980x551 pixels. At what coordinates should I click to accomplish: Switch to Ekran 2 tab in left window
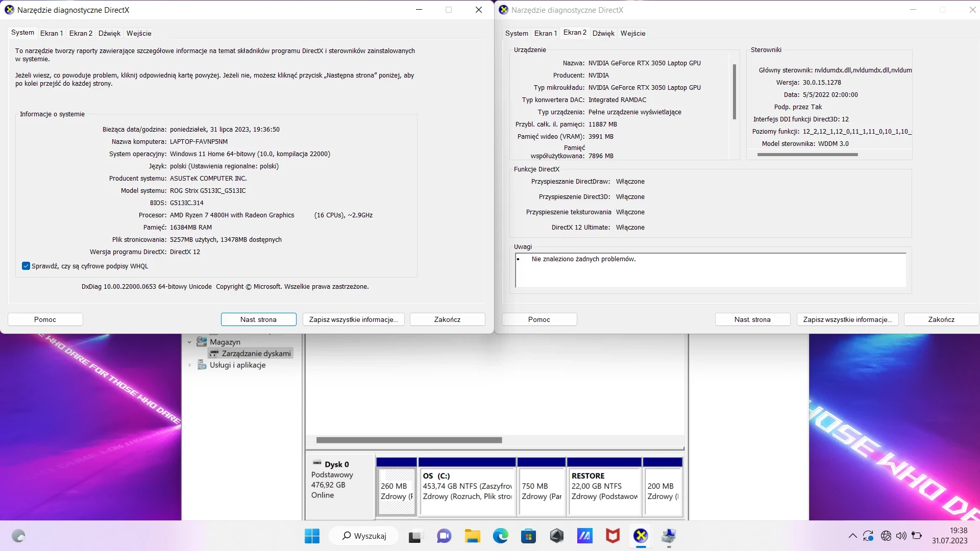coord(81,33)
